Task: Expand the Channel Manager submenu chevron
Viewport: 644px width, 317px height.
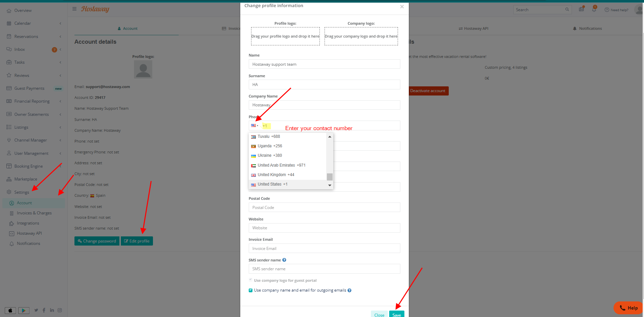Action: [60, 140]
